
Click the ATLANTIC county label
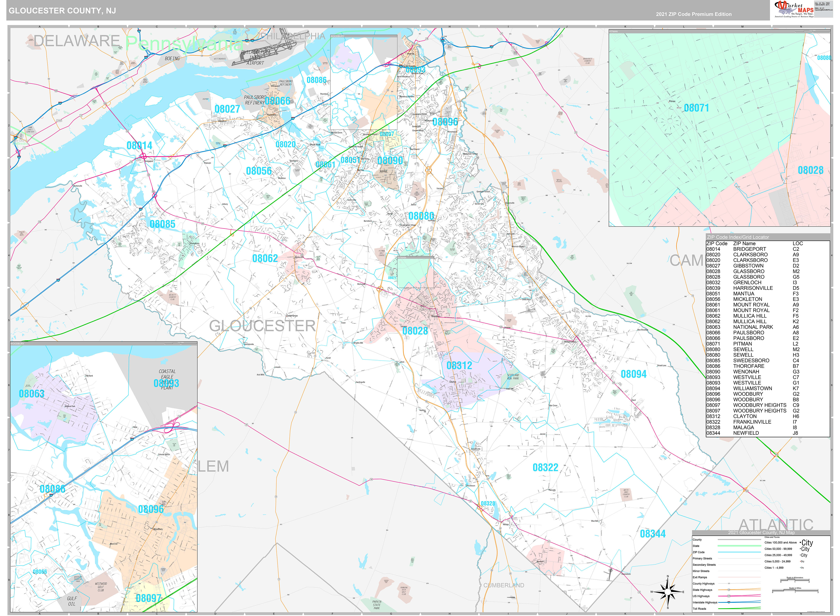(x=776, y=525)
